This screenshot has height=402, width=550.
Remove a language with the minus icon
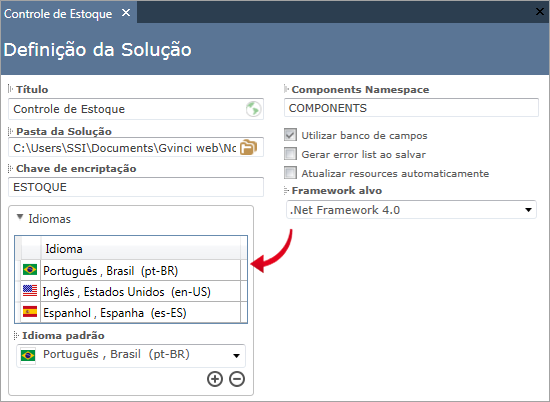[x=237, y=379]
